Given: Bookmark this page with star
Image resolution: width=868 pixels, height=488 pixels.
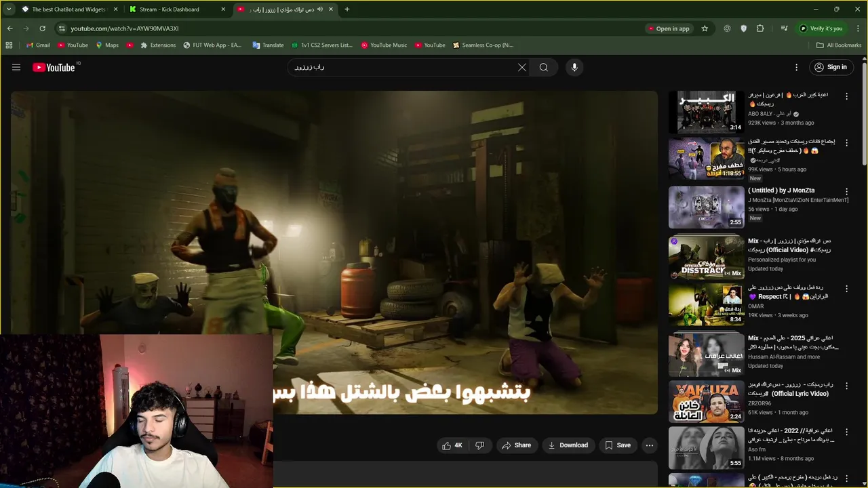Looking at the screenshot, I should pyautogui.click(x=705, y=28).
